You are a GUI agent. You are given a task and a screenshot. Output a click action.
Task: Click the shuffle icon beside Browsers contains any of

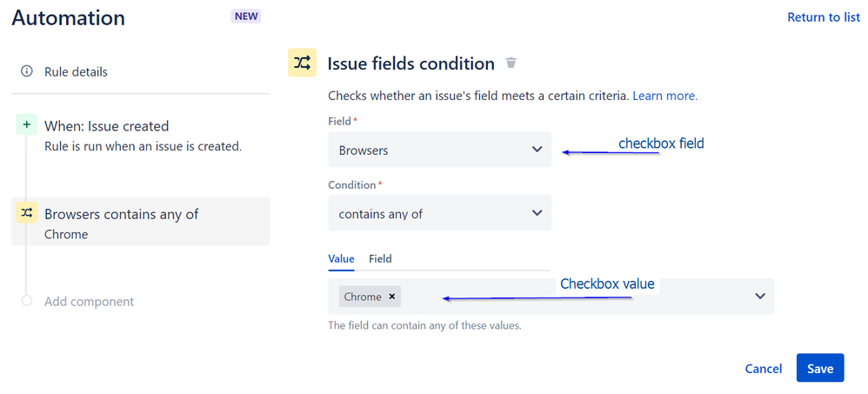pyautogui.click(x=27, y=212)
